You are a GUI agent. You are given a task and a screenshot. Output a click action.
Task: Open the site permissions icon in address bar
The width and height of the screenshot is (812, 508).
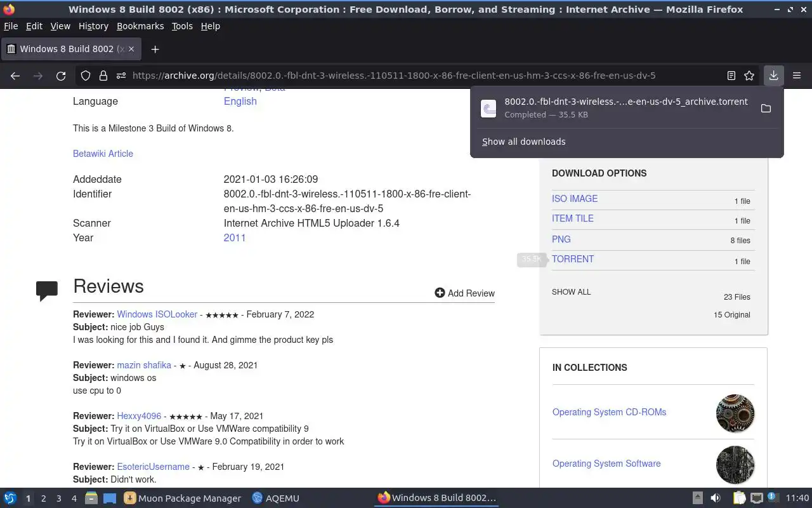point(121,76)
